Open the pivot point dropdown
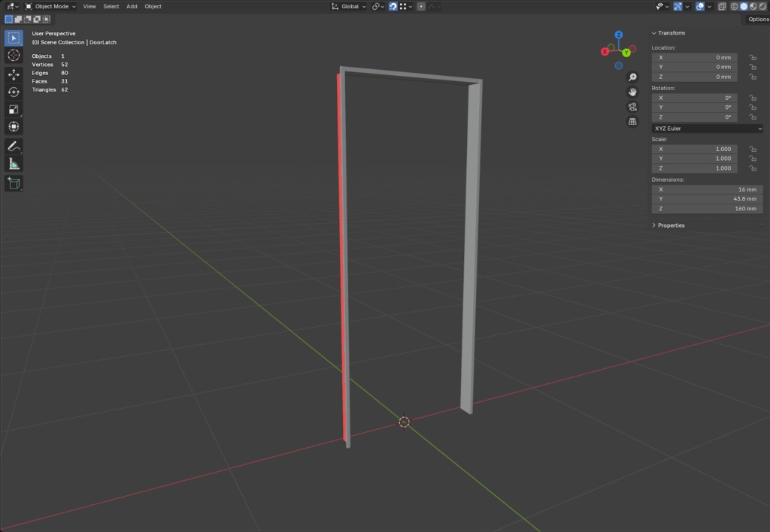 (x=377, y=6)
